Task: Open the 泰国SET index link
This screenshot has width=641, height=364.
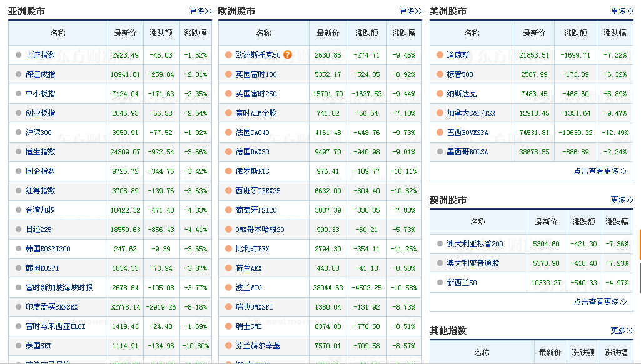Action: coord(38,346)
